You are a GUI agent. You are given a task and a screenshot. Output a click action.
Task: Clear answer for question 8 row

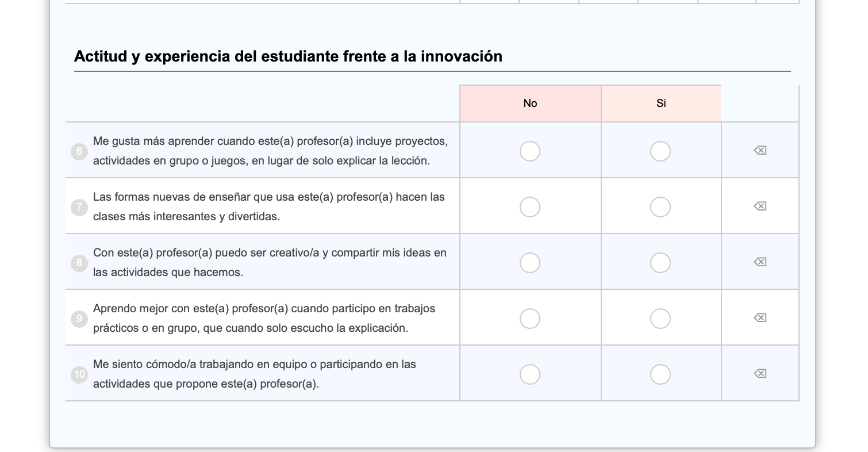[760, 262]
